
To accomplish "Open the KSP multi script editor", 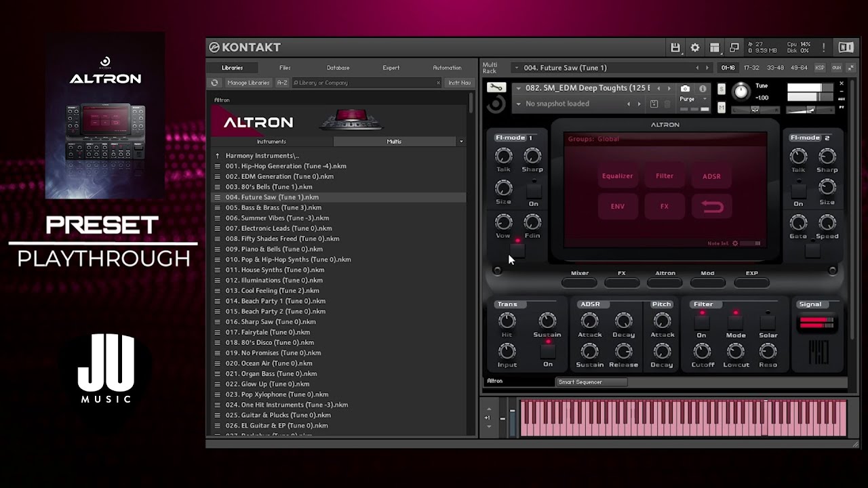I will coord(820,68).
